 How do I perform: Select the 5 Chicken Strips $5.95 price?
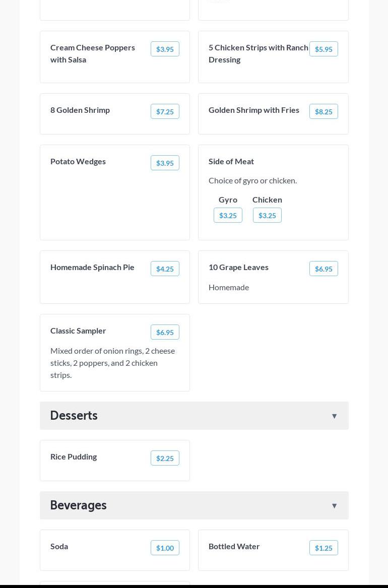tap(324, 49)
